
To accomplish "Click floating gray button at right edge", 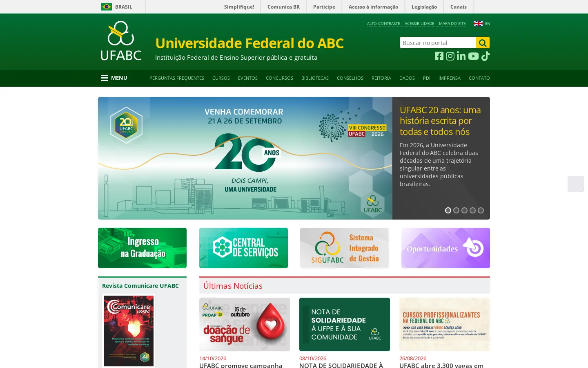I will (x=576, y=184).
